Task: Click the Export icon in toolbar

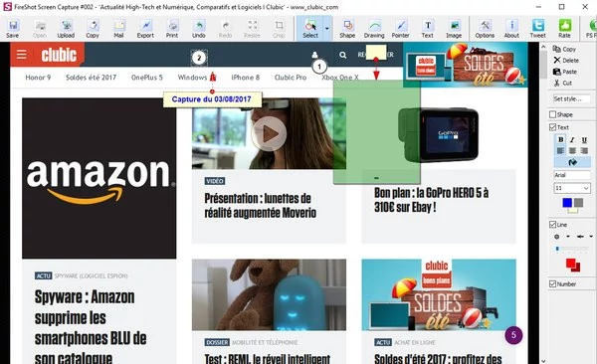Action: coord(145,29)
